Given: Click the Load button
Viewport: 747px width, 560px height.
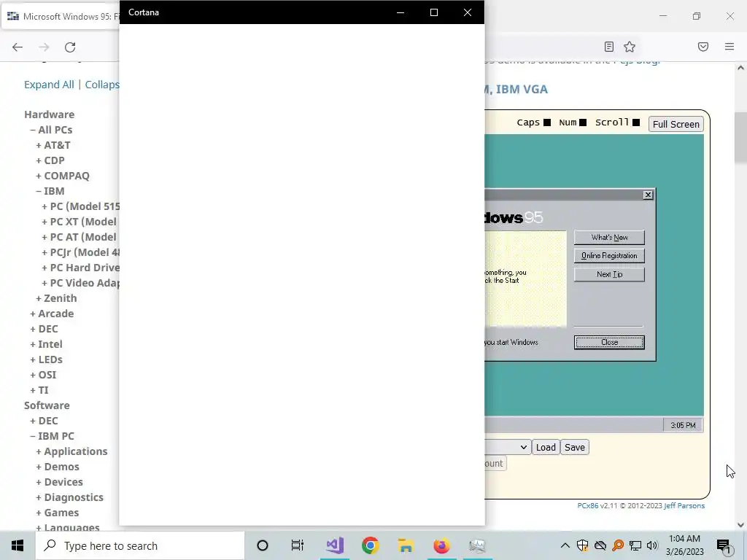Looking at the screenshot, I should [546, 447].
